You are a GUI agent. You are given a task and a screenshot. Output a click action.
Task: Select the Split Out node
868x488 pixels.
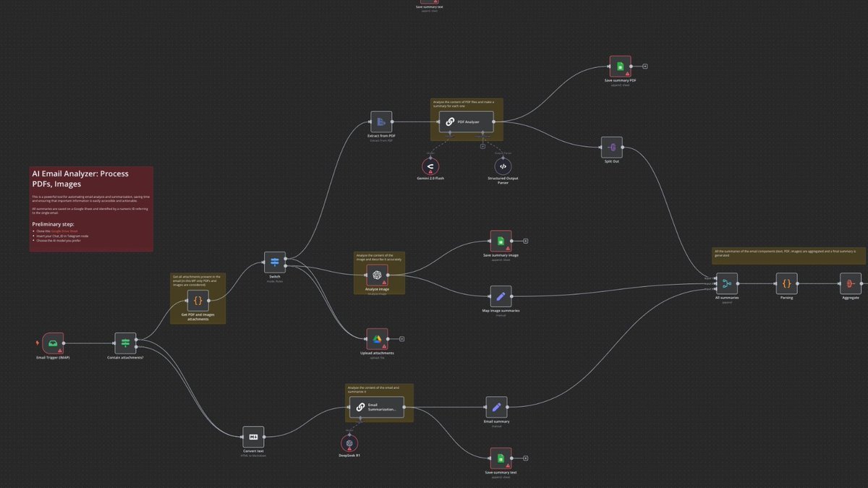pos(611,147)
